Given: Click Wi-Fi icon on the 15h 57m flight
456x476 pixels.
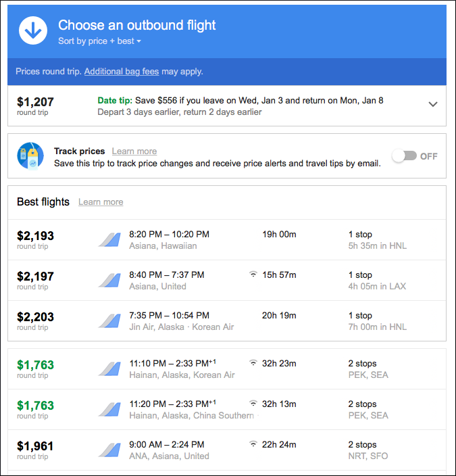Looking at the screenshot, I should pyautogui.click(x=253, y=275).
